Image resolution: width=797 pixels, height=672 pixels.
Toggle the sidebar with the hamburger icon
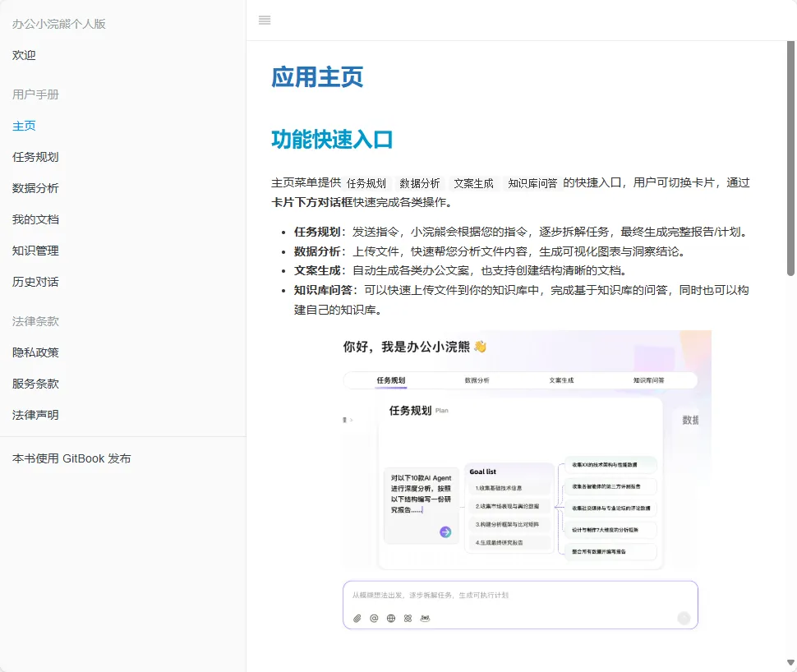(265, 21)
